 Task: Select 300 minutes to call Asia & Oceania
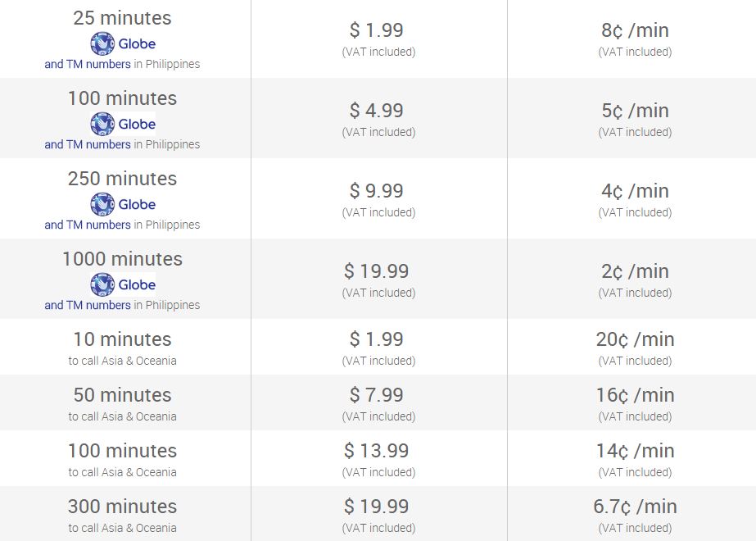(123, 507)
